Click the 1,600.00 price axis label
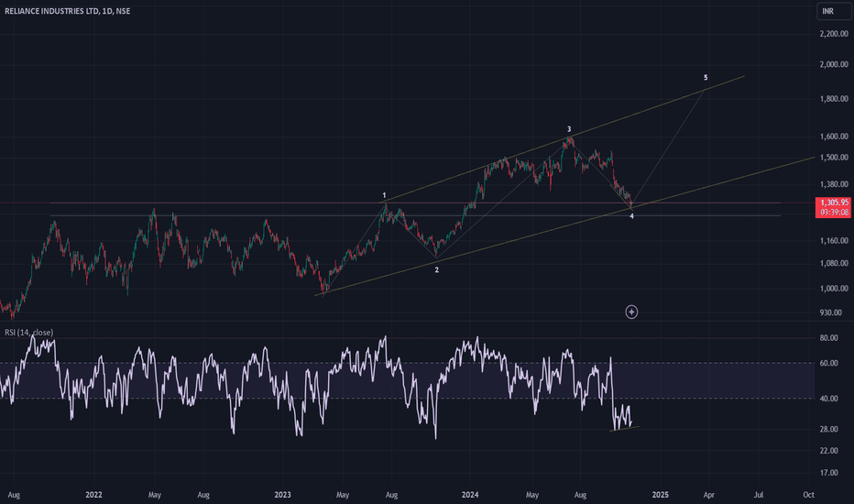The image size is (854, 504). [834, 137]
